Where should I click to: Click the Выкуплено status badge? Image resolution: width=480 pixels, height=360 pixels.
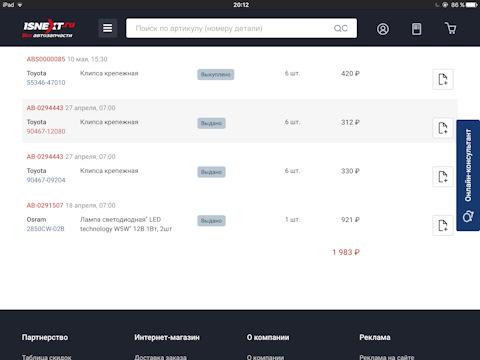click(216, 74)
